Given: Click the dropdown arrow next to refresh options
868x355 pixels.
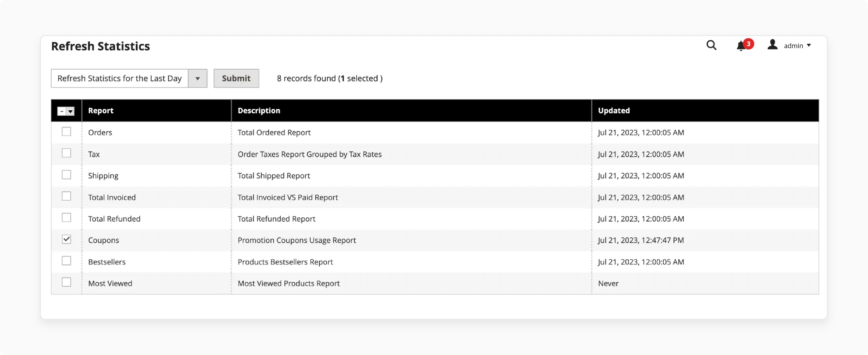Looking at the screenshot, I should pyautogui.click(x=198, y=78).
